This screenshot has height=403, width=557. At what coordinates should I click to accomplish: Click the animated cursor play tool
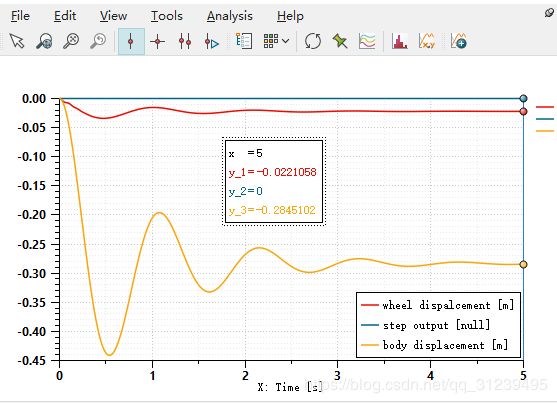tap(212, 42)
